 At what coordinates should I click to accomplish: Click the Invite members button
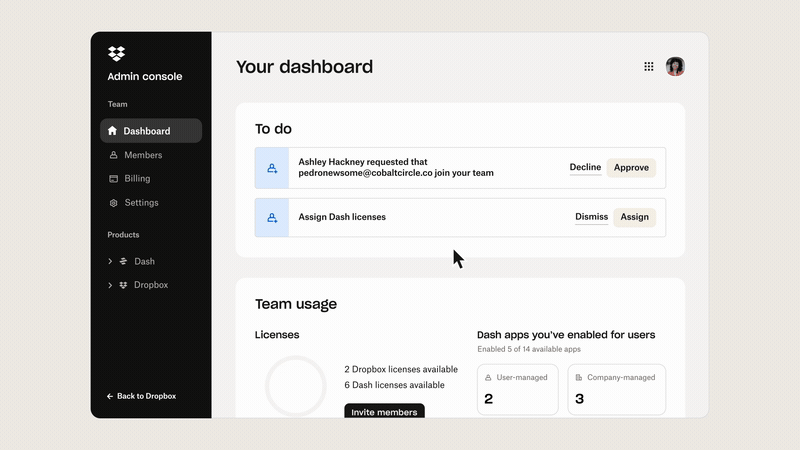coord(384,411)
